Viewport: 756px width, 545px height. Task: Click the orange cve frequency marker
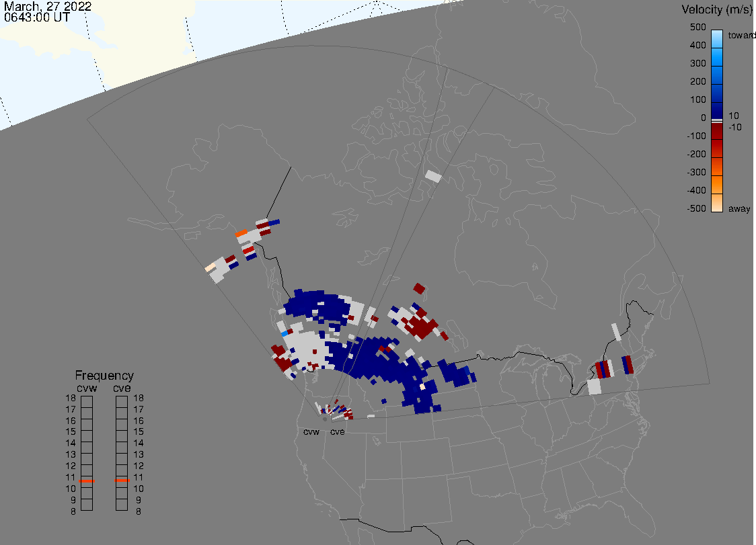(x=122, y=481)
